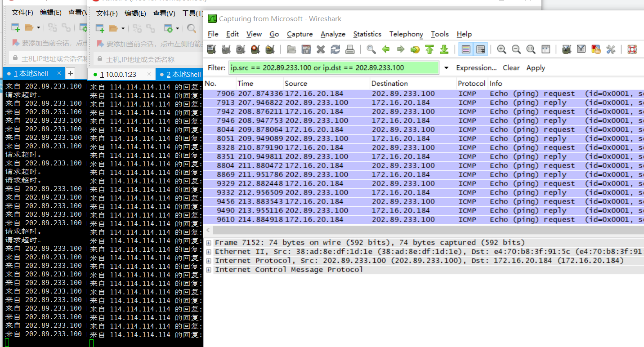
Task: Go to packet number icon
Action: [415, 49]
